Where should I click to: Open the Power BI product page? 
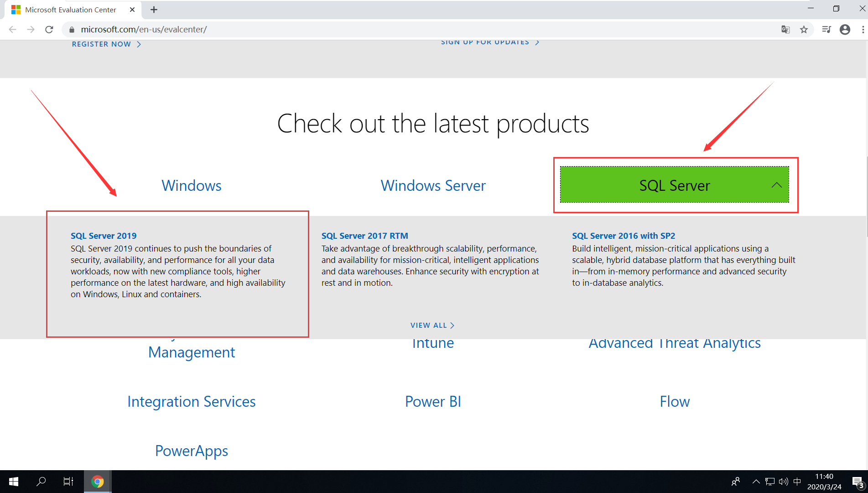(432, 401)
